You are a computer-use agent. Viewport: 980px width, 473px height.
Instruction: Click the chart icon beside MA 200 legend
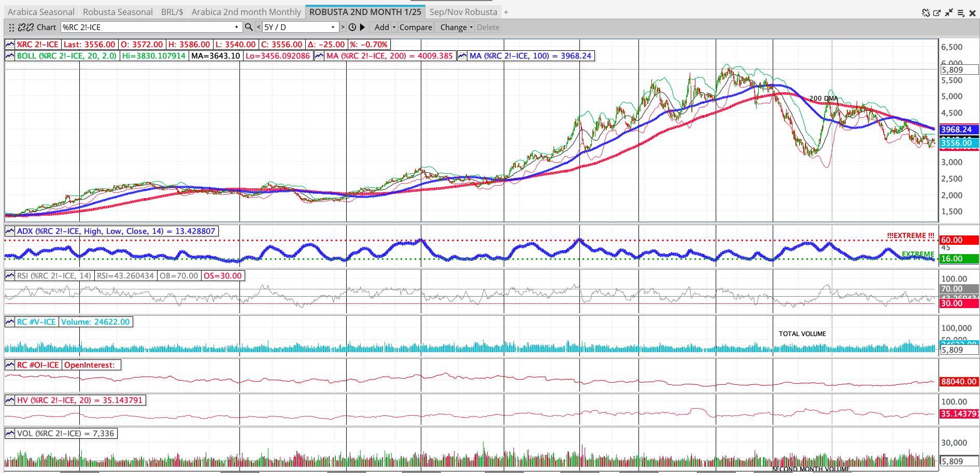click(319, 56)
